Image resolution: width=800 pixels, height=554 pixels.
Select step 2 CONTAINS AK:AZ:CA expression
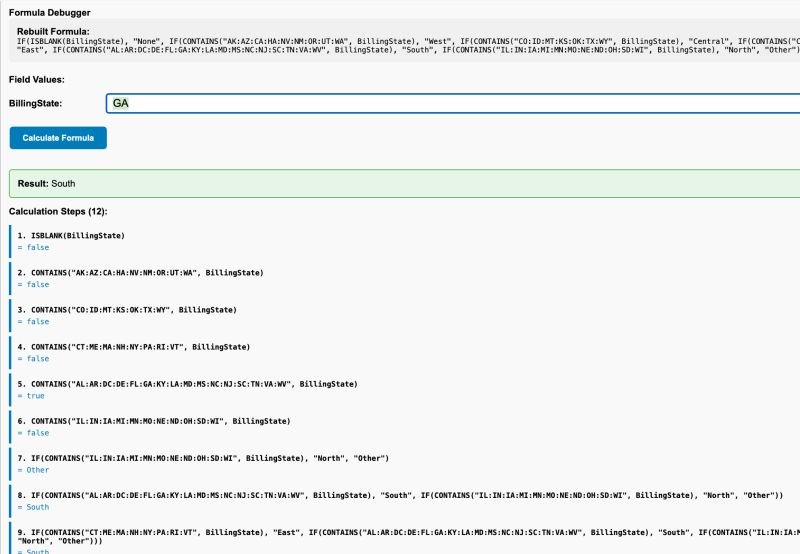(x=140, y=272)
